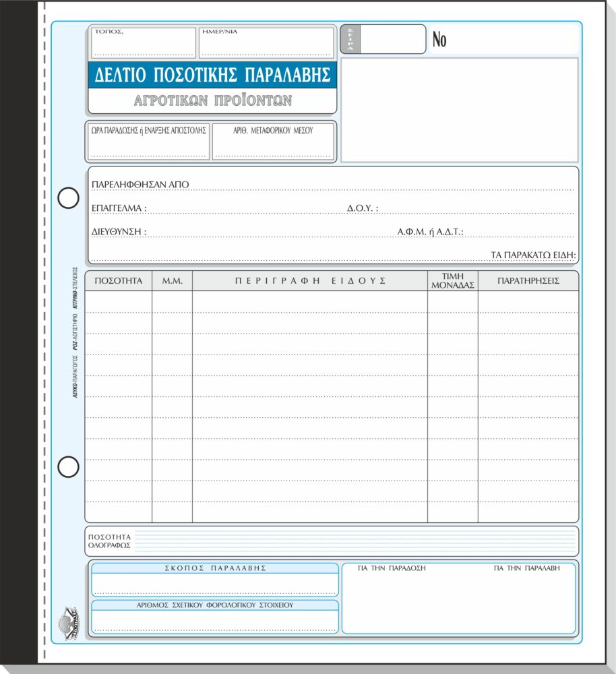Screen dimensions: 616x674
Task: Click the publisher tree logo
Action: [69, 623]
